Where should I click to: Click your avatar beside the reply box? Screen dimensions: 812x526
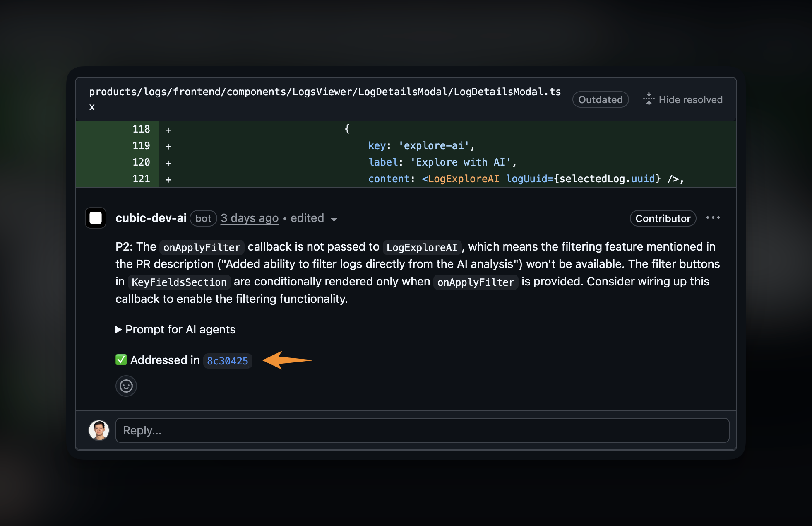99,430
